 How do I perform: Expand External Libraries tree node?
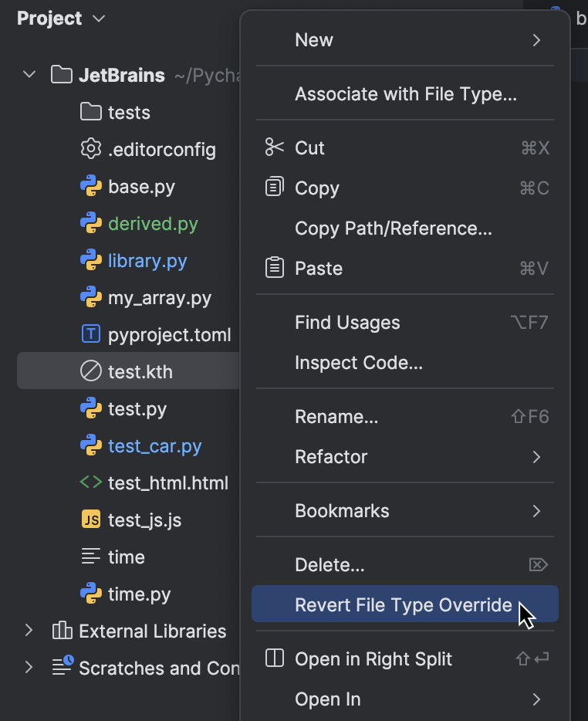click(29, 631)
